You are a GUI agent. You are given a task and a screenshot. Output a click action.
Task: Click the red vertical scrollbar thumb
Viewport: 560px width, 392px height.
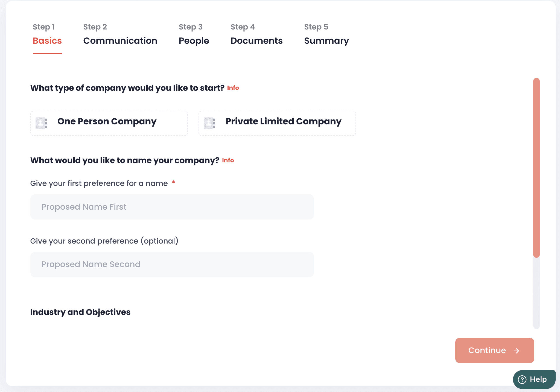(536, 167)
